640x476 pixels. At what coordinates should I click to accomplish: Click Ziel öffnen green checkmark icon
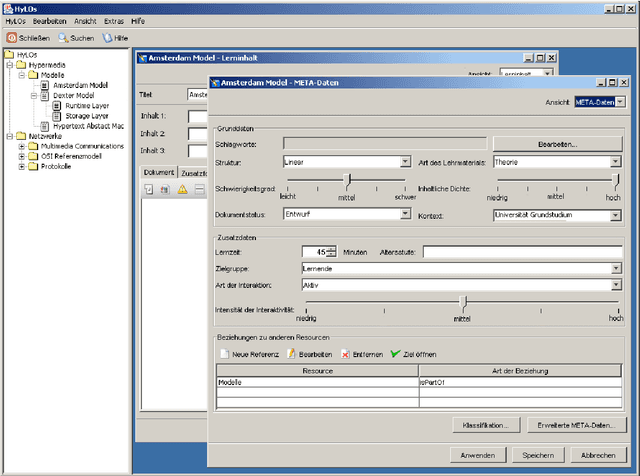pos(397,354)
